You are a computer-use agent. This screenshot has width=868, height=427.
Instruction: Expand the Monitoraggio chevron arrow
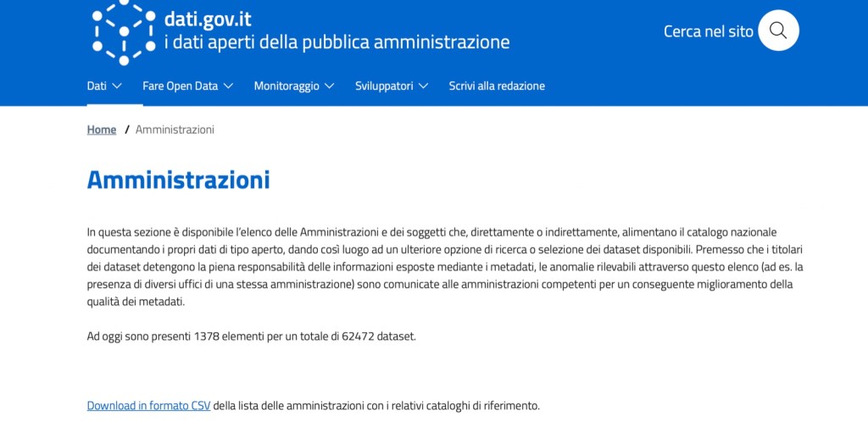pyautogui.click(x=330, y=86)
